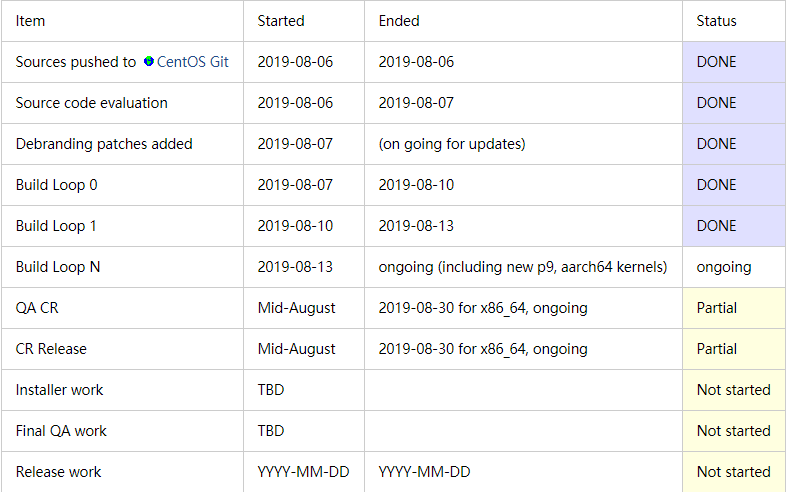787x492 pixels.
Task: Click the '(on going for updates)' cell
Action: pyautogui.click(x=523, y=144)
